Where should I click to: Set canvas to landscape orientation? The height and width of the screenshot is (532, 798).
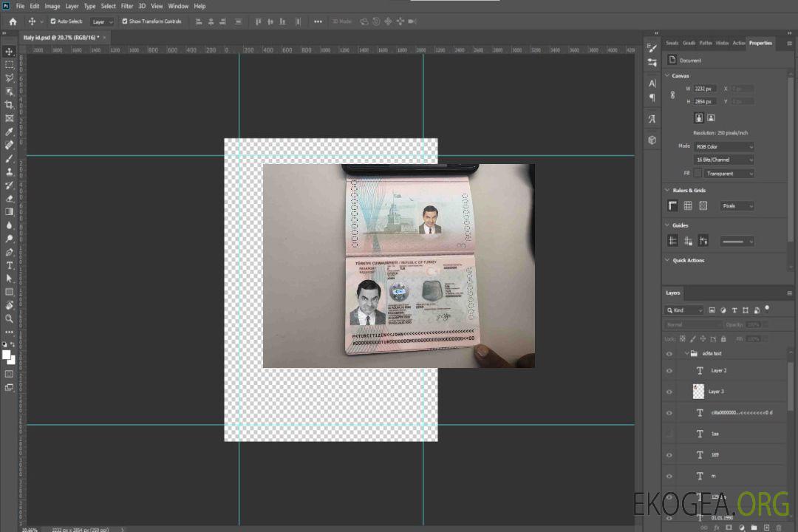point(711,118)
